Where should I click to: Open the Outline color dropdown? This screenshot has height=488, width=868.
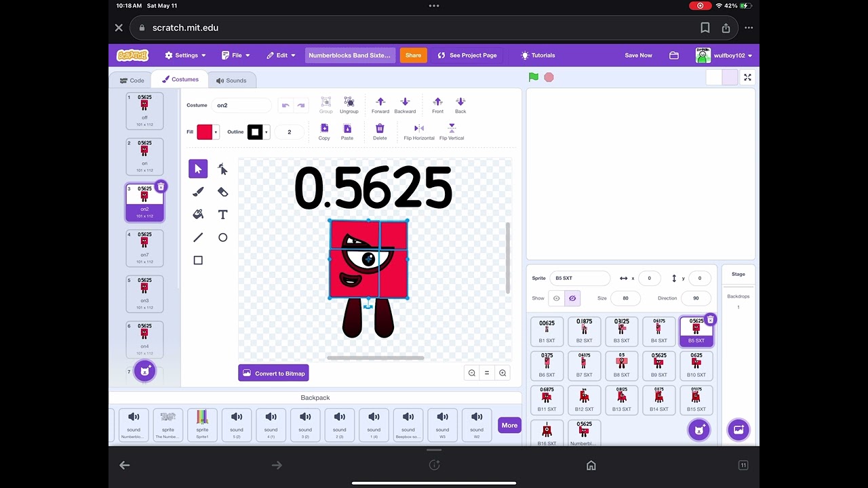click(266, 132)
